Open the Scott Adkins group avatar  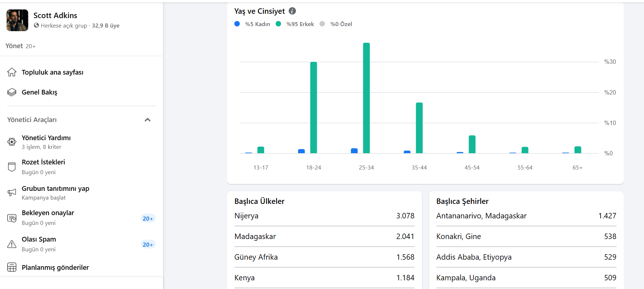(x=17, y=20)
